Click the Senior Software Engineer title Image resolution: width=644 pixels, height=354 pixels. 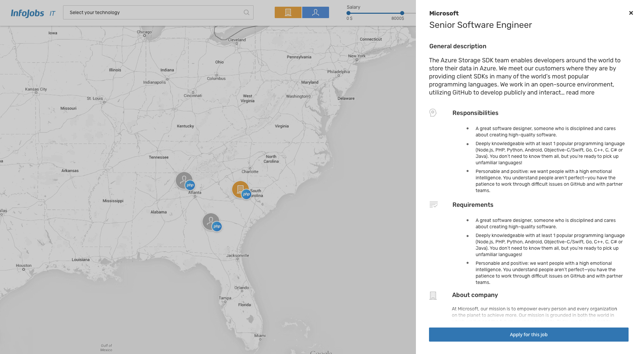point(481,25)
